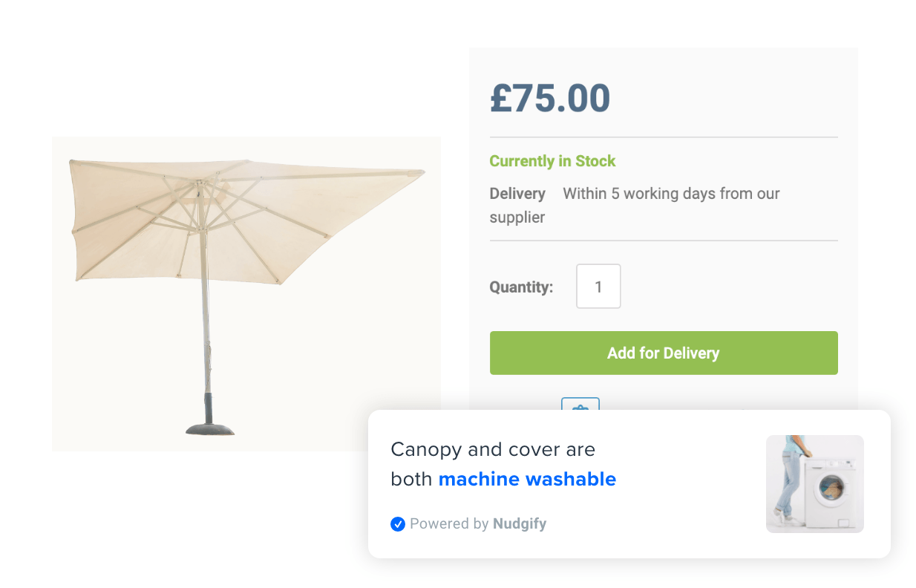Click the partially hidden blue-outlined icon
Image resolution: width=916 pixels, height=588 pixels.
(580, 404)
